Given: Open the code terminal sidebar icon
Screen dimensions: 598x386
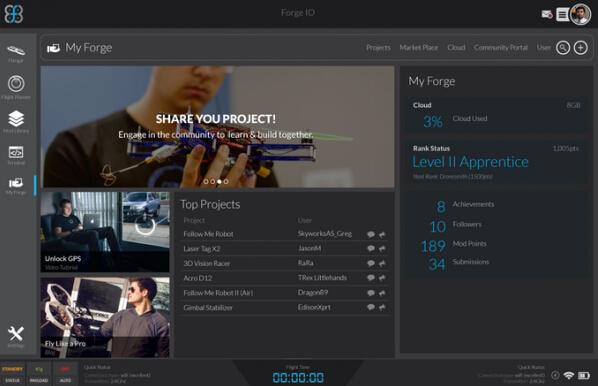Looking at the screenshot, I should coord(16,155).
